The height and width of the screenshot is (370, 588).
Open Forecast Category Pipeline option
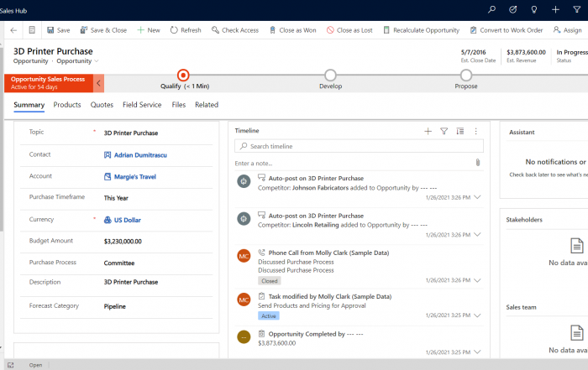click(115, 306)
